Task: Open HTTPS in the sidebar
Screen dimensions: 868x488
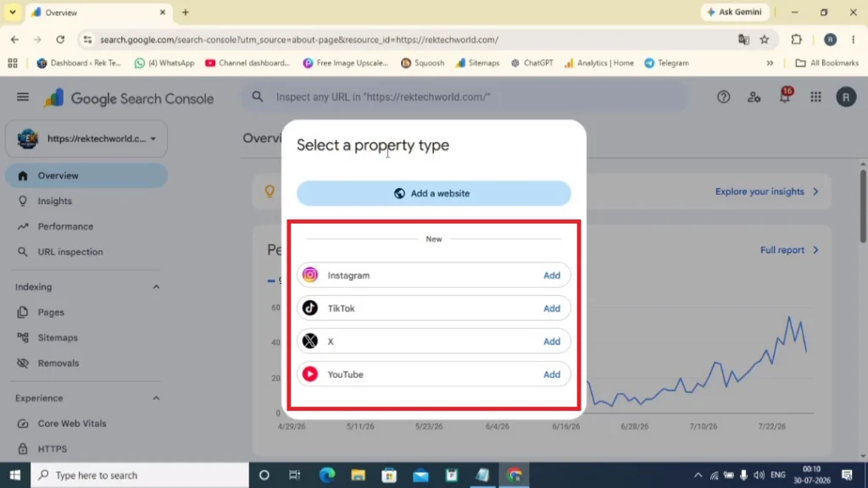Action: pyautogui.click(x=86, y=449)
